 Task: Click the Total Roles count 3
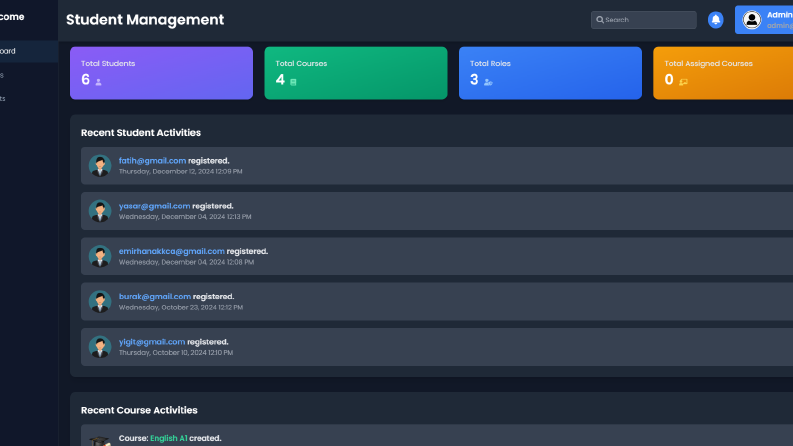(474, 79)
